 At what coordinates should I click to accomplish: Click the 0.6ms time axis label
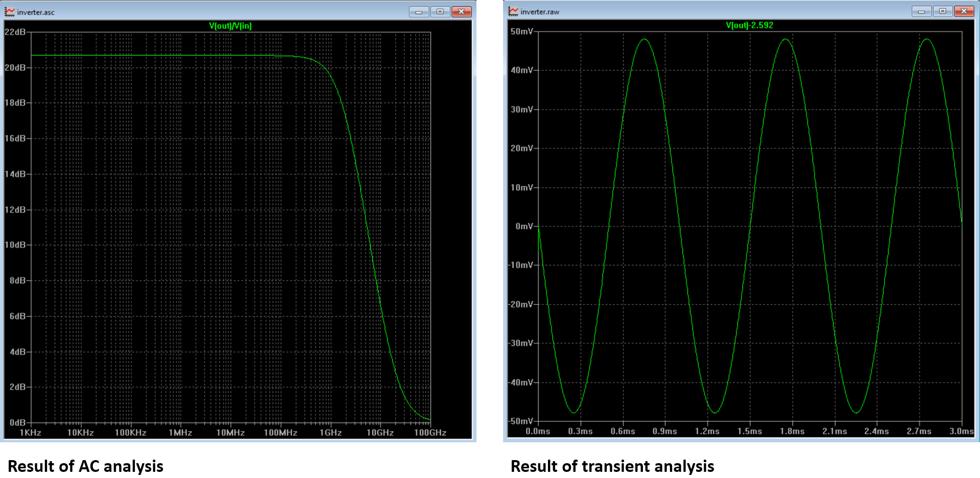point(623,431)
